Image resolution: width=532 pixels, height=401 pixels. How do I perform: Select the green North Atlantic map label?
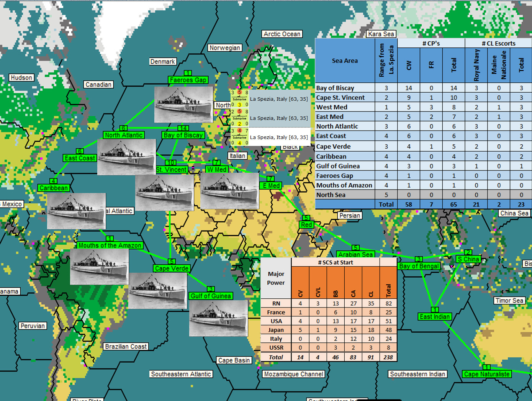124,135
